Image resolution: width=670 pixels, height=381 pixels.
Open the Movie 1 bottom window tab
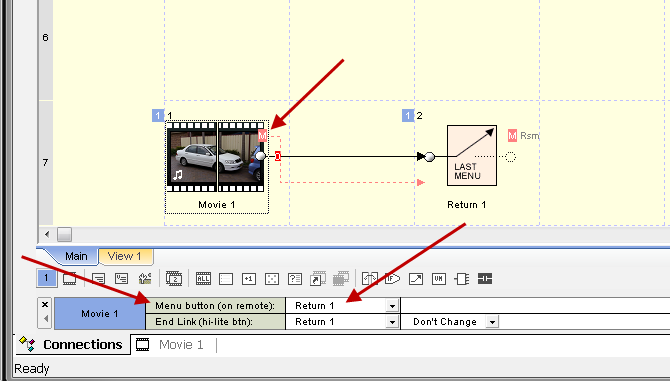click(174, 345)
